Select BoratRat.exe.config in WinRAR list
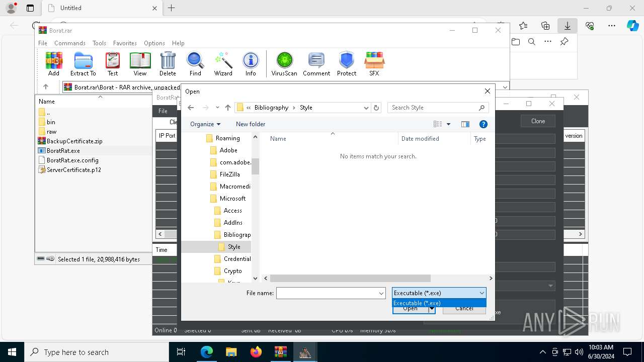The height and width of the screenshot is (362, 644). pyautogui.click(x=72, y=160)
